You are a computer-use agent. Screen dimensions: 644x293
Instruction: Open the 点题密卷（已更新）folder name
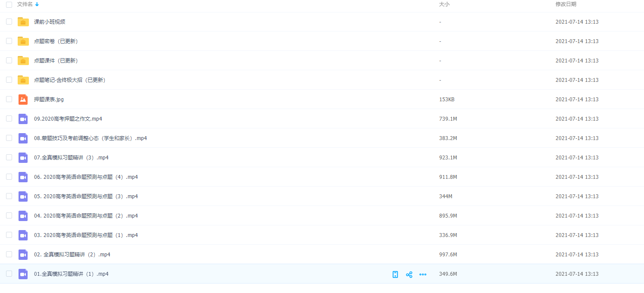tap(56, 41)
